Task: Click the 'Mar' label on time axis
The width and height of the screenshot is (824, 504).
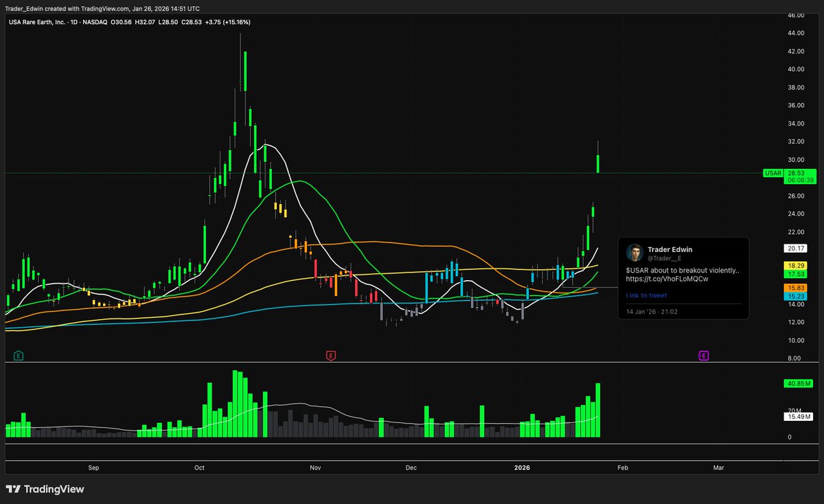Action: pos(719,468)
